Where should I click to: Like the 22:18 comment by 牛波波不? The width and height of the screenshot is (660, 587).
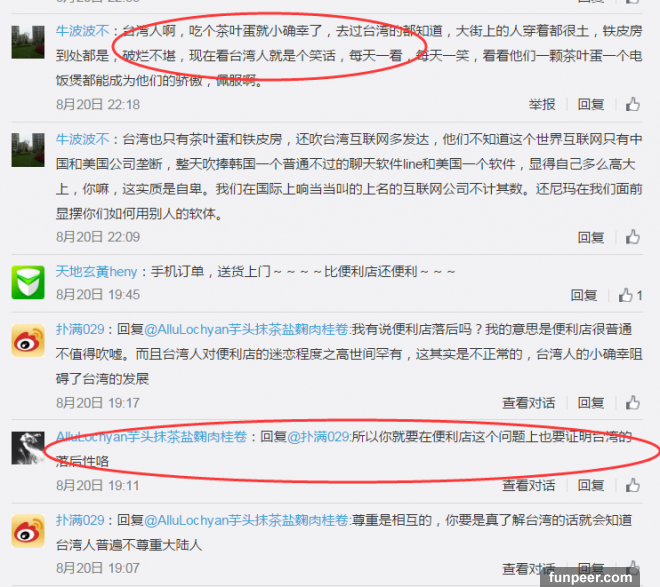(x=632, y=104)
